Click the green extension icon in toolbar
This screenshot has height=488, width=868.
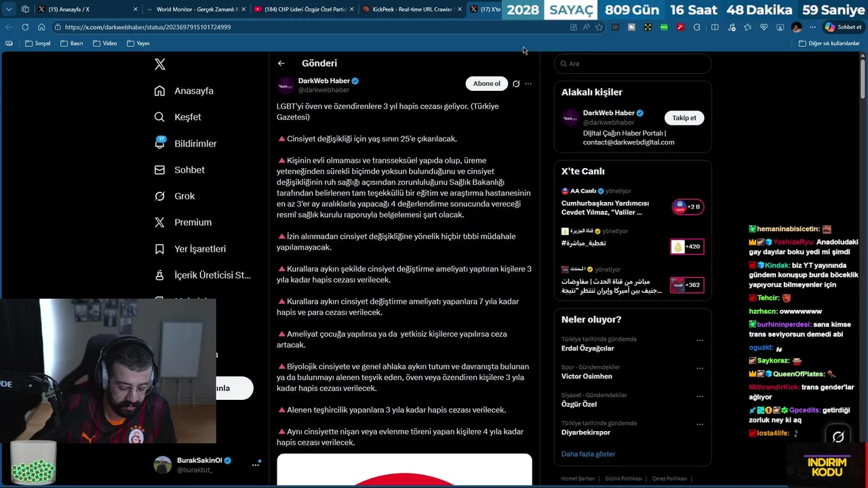point(664,27)
